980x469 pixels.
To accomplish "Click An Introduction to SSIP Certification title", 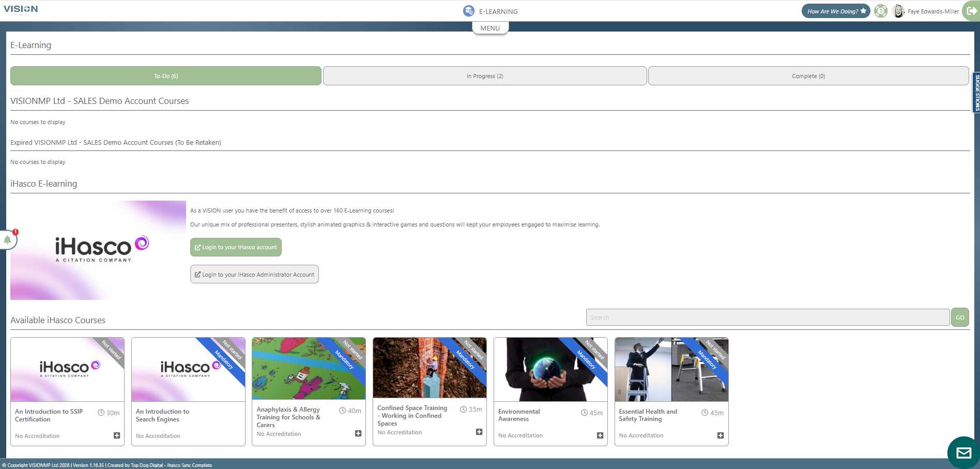I will click(x=49, y=415).
